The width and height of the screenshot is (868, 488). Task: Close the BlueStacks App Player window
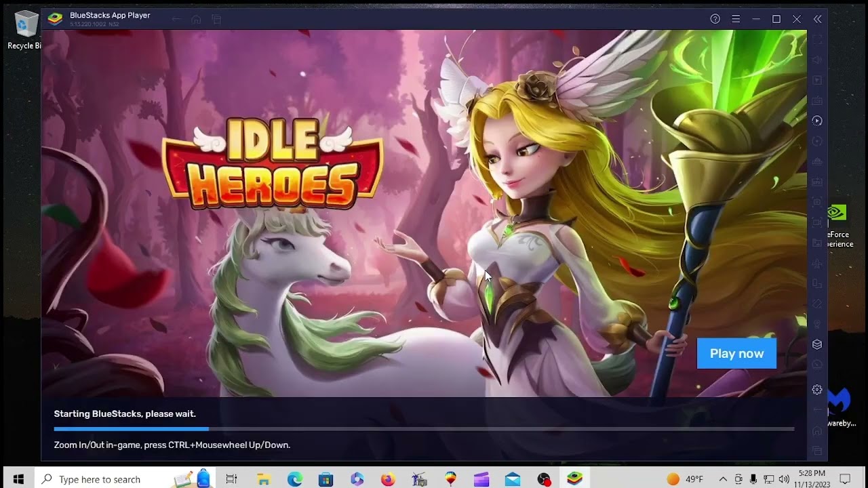point(797,19)
